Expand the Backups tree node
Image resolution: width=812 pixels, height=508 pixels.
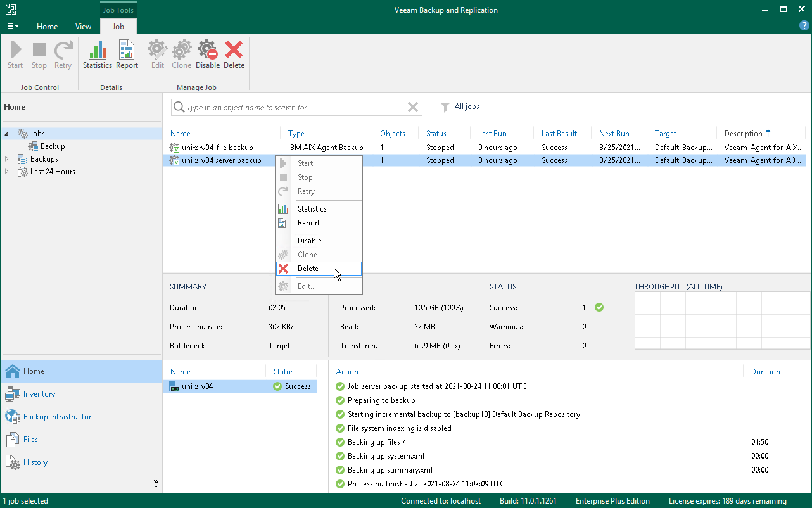[7, 159]
